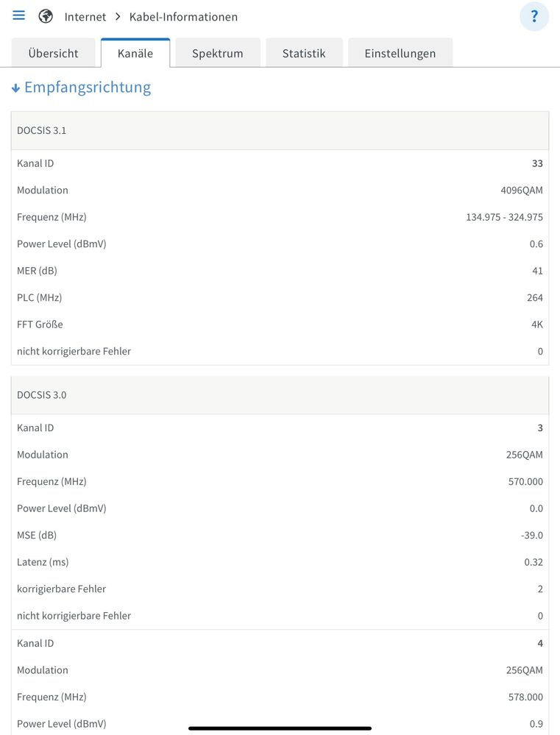Click the Kabel-Informationen breadcrumb

coord(183,16)
